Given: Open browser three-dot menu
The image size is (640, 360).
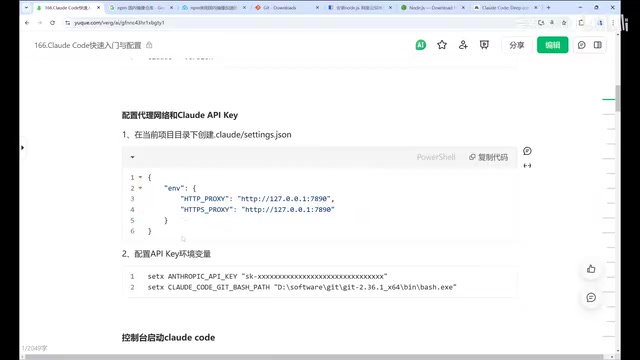Looking at the screenshot, I should (613, 23).
